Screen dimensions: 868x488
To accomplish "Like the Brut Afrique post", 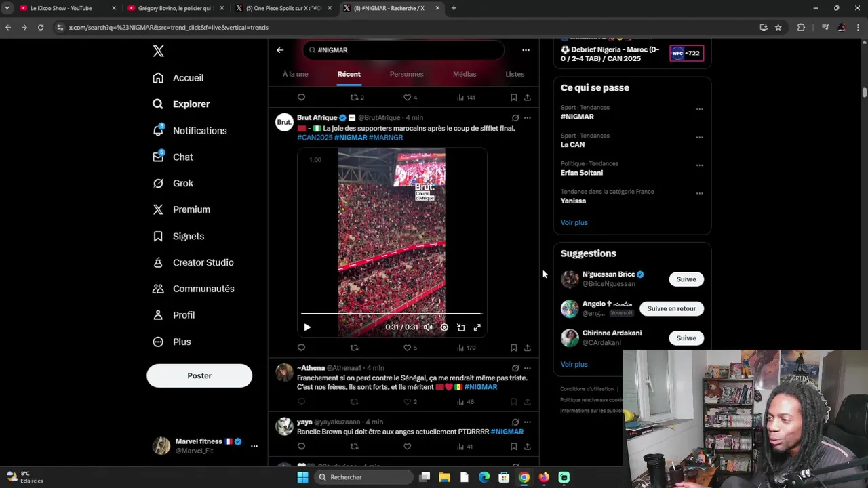I will click(407, 348).
